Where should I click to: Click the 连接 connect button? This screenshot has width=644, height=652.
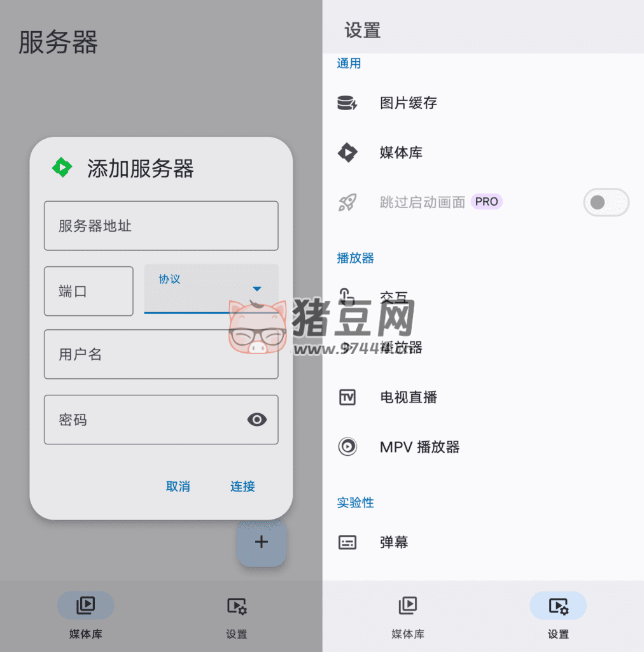click(x=242, y=486)
